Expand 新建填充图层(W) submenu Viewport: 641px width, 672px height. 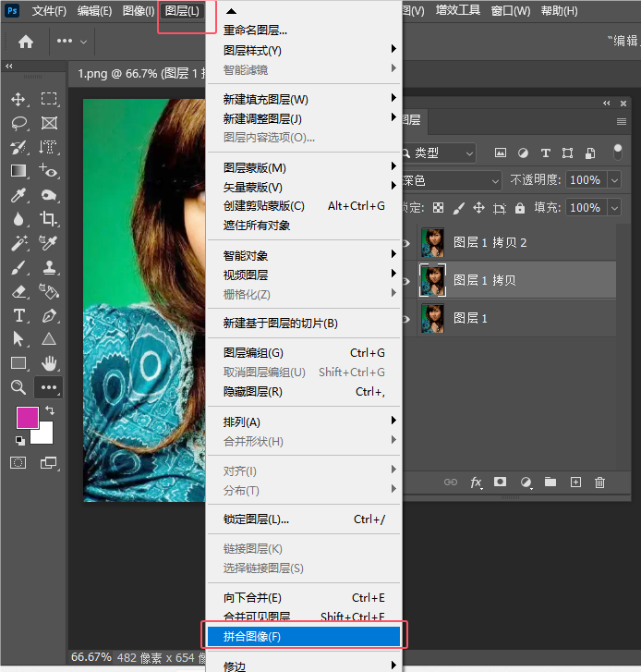click(x=304, y=100)
